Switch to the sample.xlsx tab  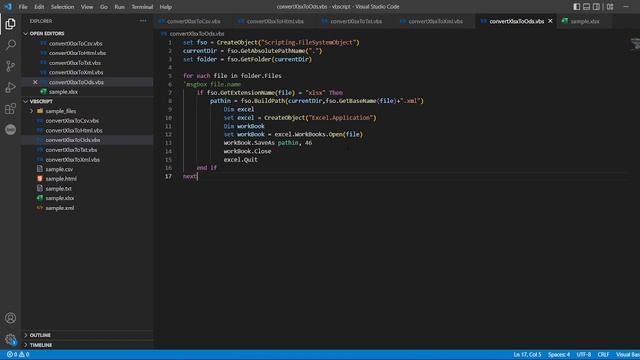click(x=584, y=21)
